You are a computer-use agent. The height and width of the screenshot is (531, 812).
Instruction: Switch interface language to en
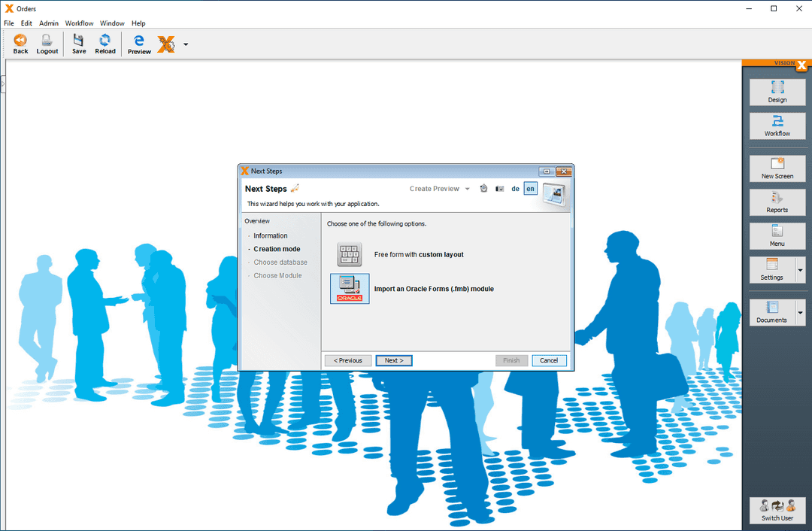click(530, 189)
